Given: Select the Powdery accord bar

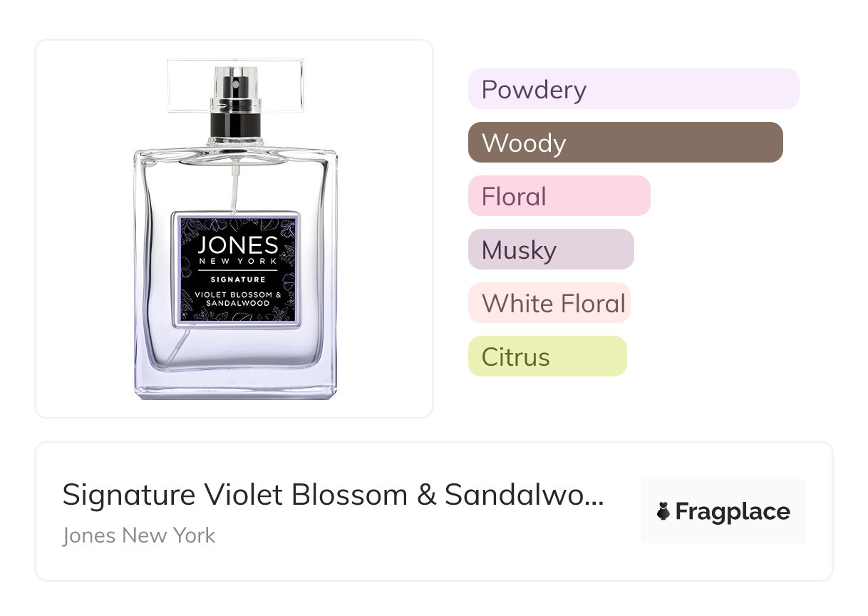Looking at the screenshot, I should 633,89.
